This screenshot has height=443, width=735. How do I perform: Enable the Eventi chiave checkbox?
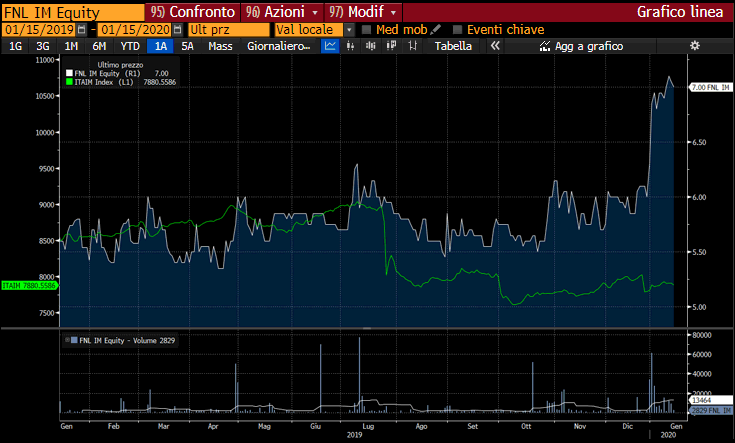tap(457, 30)
